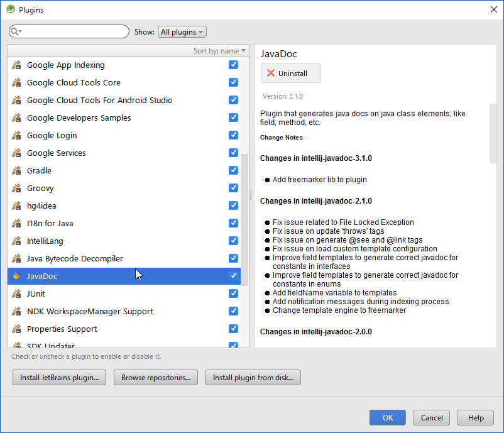Click the plugin list vertical scrollbar
This screenshot has height=433, width=504.
(244, 220)
